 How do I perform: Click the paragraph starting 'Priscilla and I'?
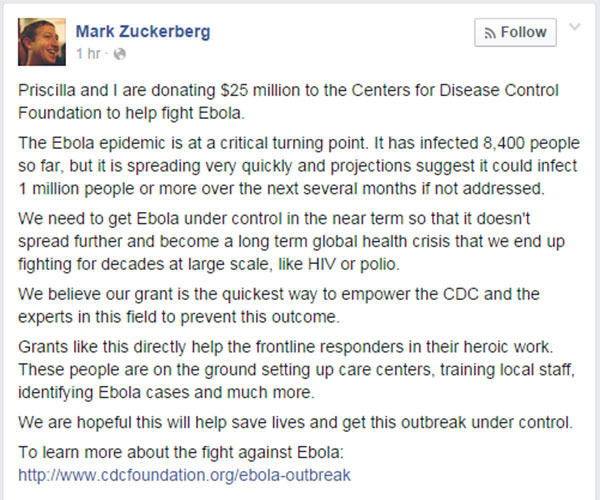click(x=289, y=102)
